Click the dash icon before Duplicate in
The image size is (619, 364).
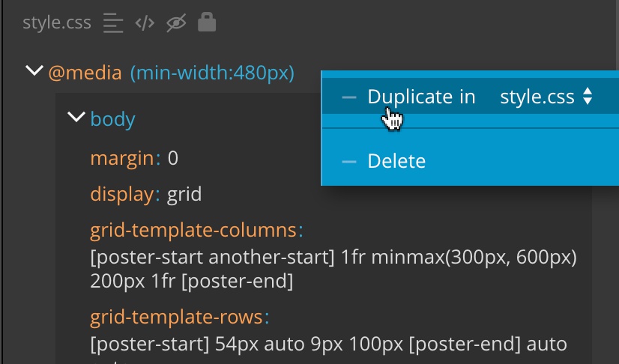click(349, 97)
